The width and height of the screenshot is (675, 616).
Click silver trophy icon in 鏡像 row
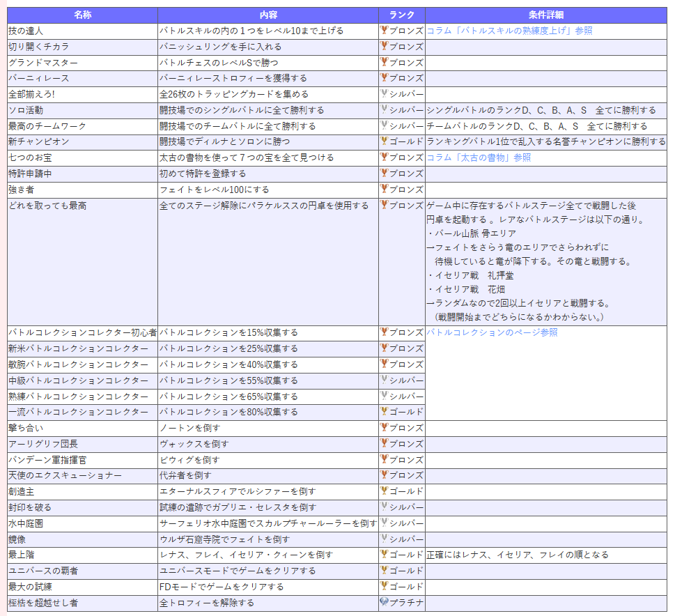click(x=384, y=539)
